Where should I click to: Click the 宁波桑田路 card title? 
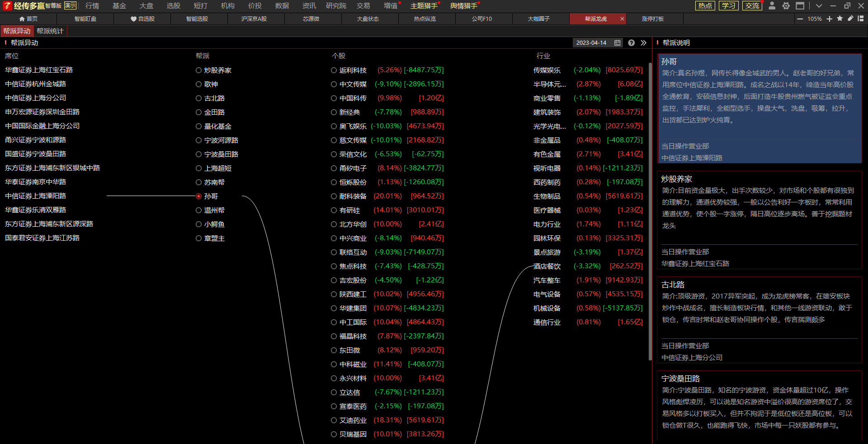pos(680,379)
